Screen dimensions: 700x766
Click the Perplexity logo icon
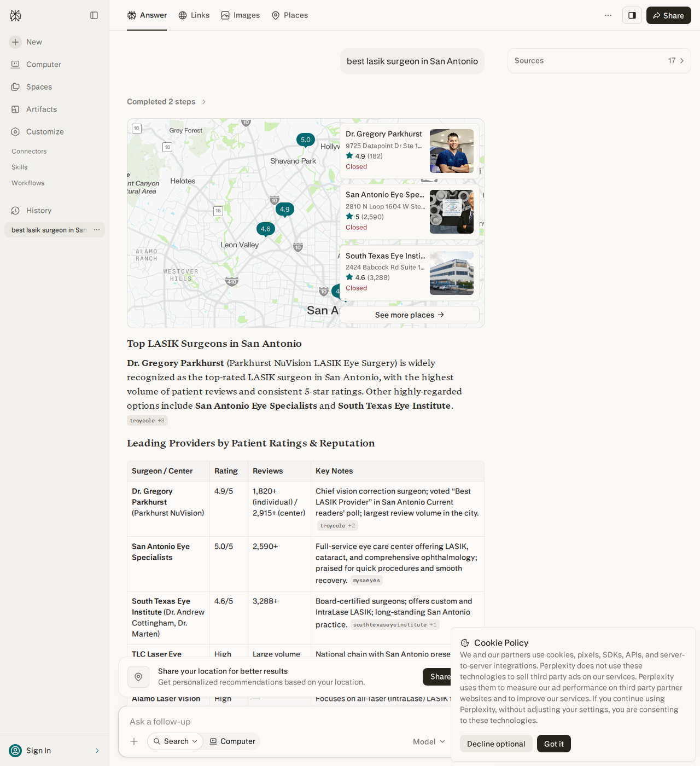click(15, 15)
